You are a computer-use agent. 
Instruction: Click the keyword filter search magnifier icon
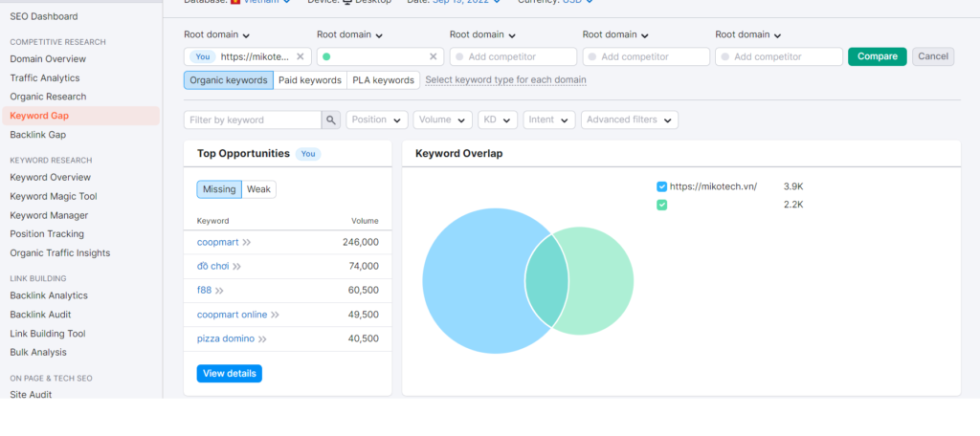[331, 120]
